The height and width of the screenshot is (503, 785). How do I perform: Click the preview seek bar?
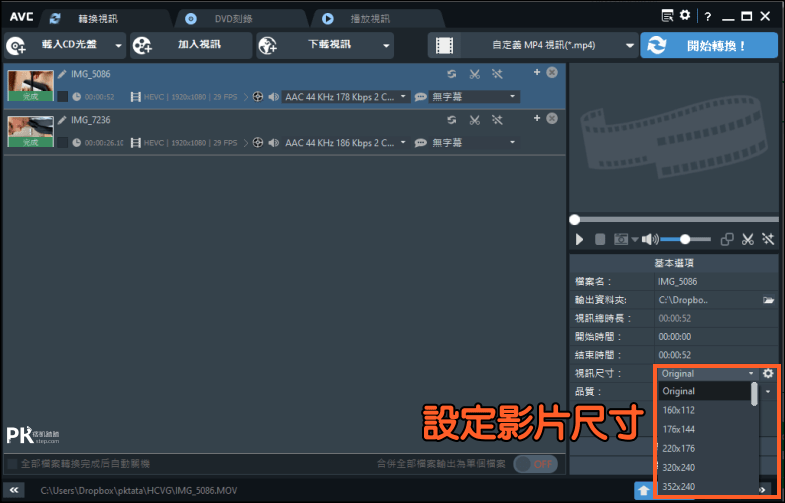[674, 219]
